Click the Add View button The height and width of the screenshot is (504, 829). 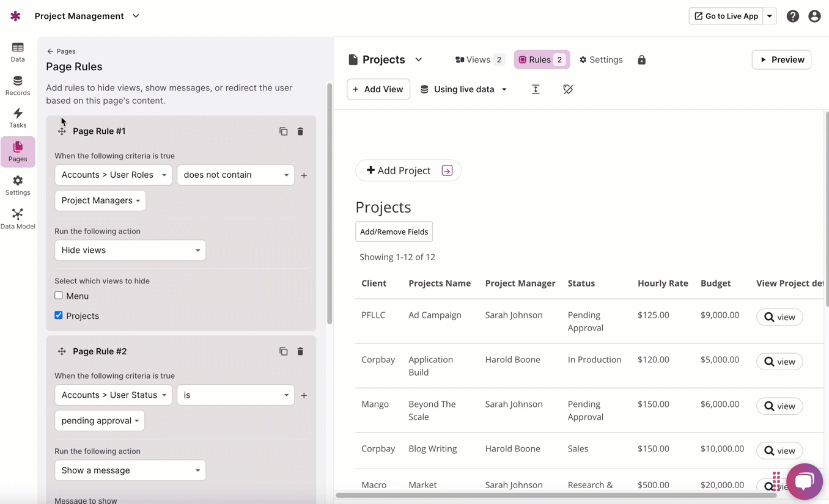click(378, 89)
